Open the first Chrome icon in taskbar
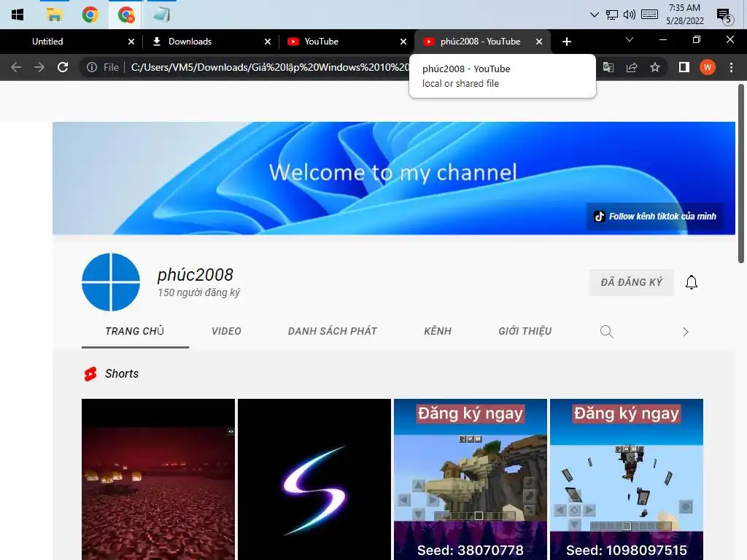Viewport: 747px width, 560px height. (90, 15)
